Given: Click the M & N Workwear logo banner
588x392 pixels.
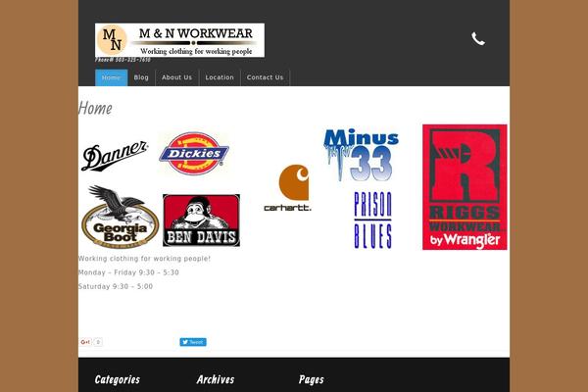Looking at the screenshot, I should tap(179, 40).
